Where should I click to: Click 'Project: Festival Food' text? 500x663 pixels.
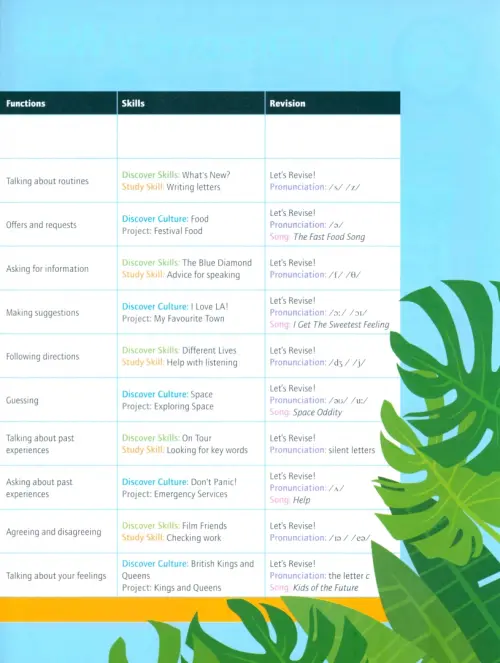click(x=162, y=231)
